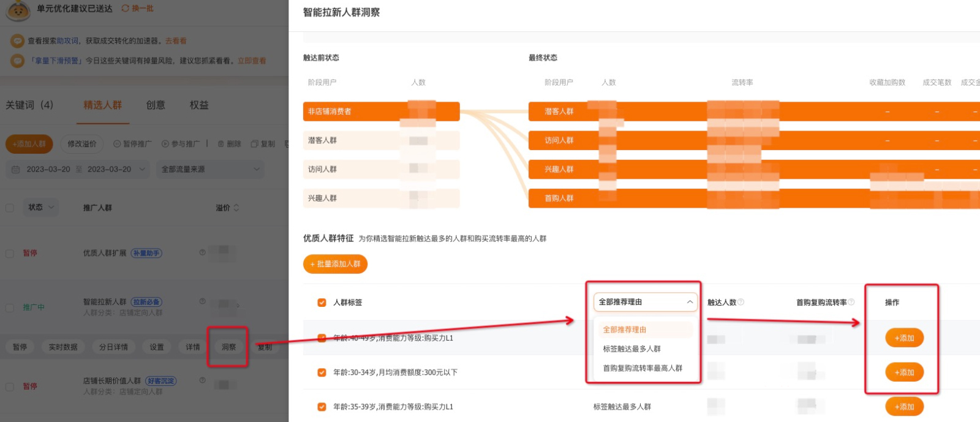
Task: Click the 批量添加人群 button
Action: pyautogui.click(x=335, y=264)
